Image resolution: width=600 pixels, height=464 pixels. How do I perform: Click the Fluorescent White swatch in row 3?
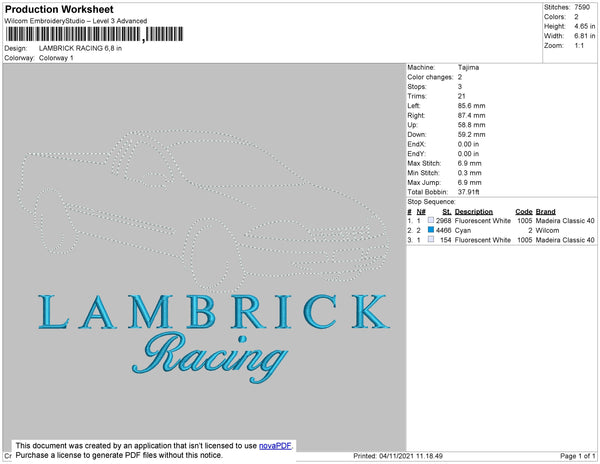point(431,239)
